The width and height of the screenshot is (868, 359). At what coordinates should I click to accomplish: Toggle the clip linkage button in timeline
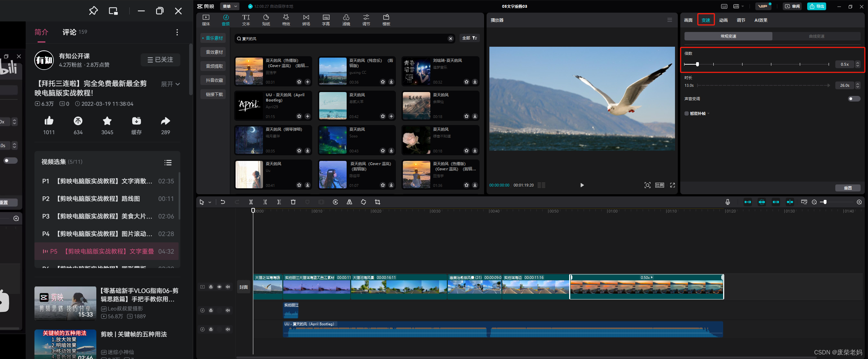coord(776,202)
